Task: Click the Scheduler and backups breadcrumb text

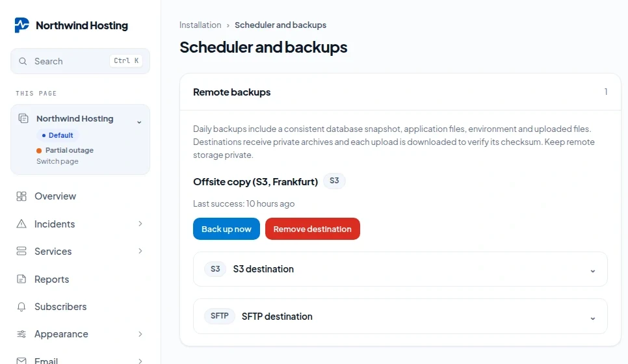Action: pos(280,25)
